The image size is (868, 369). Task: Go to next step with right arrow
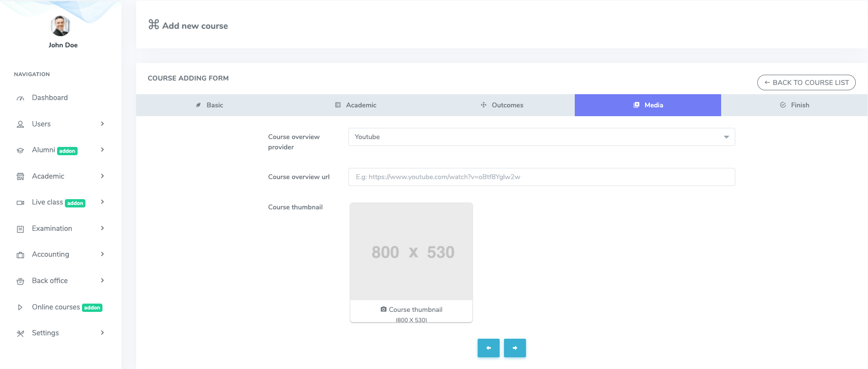click(x=515, y=348)
